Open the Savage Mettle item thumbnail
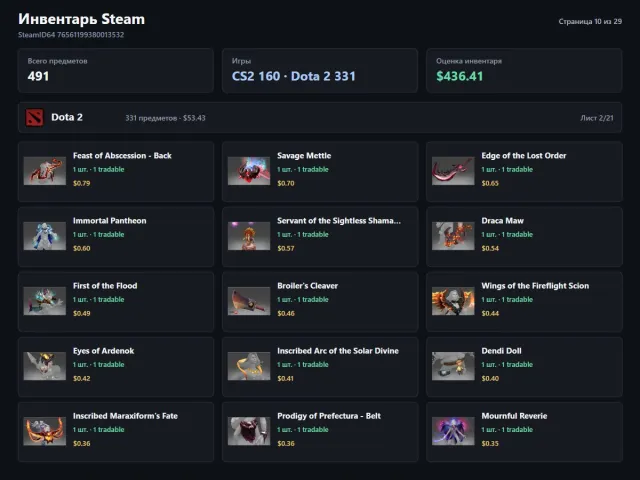640x480 pixels. tap(249, 171)
